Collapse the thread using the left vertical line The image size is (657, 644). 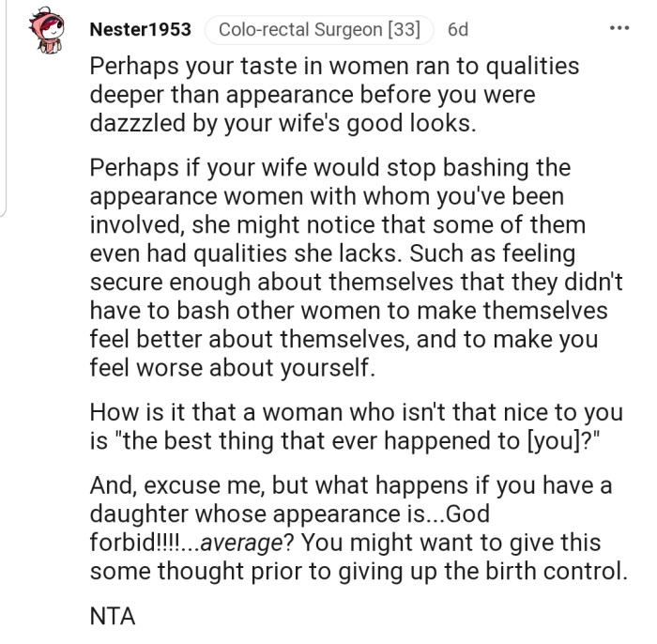pyautogui.click(x=3, y=109)
